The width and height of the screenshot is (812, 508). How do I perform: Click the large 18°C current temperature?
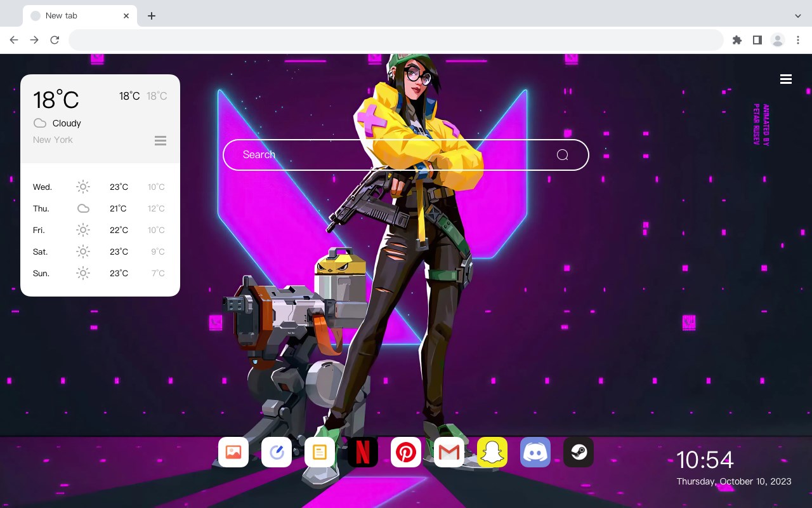click(x=56, y=100)
